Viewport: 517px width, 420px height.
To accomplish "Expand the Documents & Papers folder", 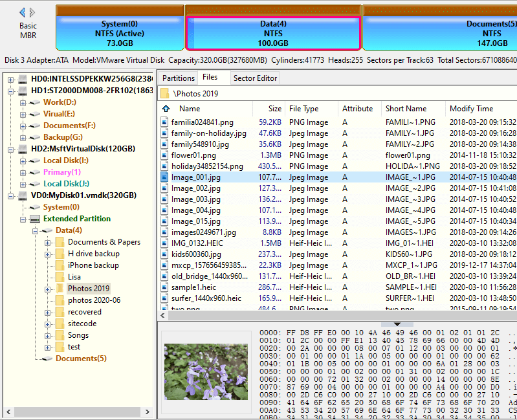I will [x=47, y=242].
